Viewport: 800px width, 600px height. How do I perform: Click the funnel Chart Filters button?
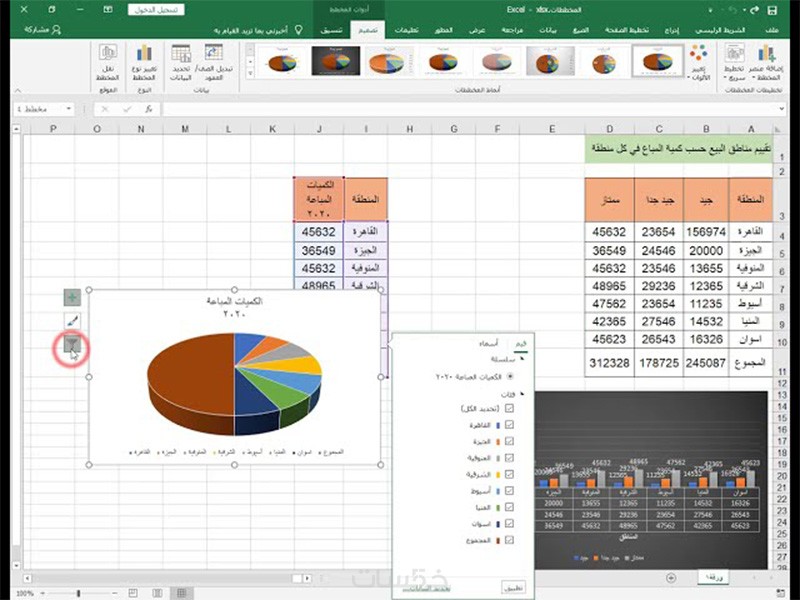coord(72,345)
